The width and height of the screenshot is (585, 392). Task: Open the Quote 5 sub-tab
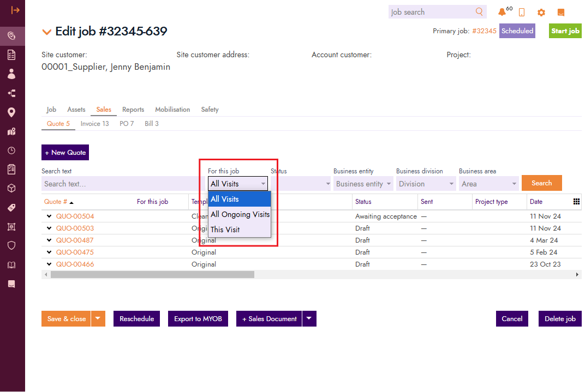coord(58,124)
